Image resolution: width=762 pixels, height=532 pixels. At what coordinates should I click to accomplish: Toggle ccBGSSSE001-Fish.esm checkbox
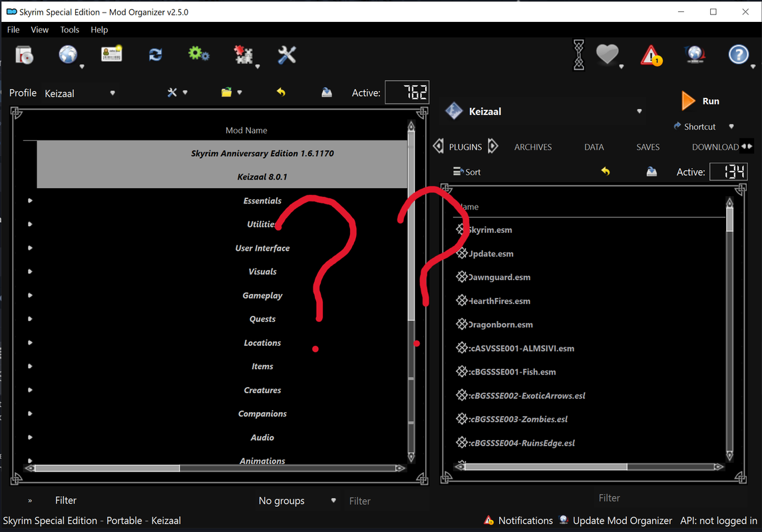(462, 372)
